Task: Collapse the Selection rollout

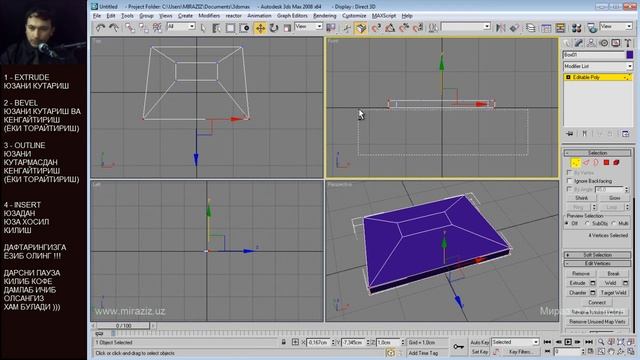Action: 598,153
